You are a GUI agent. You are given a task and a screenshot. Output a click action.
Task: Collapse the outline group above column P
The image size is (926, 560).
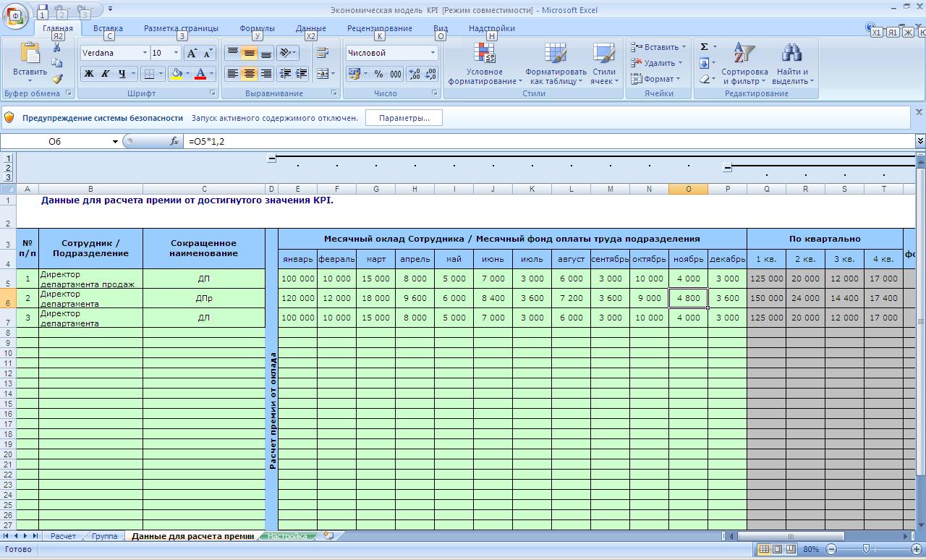point(727,167)
